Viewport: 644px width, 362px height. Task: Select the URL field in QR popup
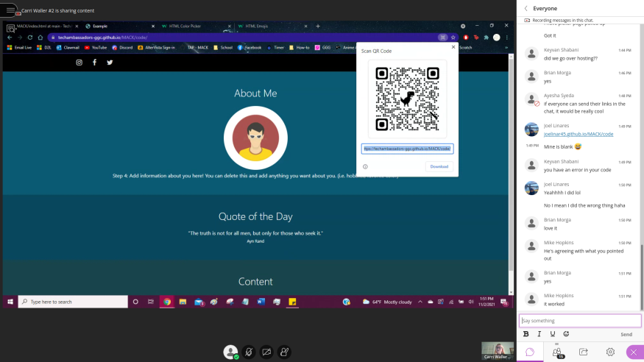click(407, 149)
